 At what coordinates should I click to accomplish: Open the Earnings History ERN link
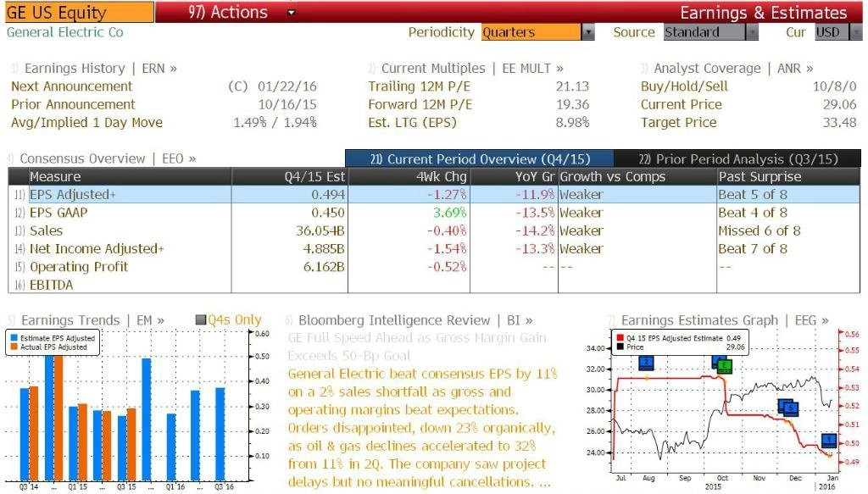(x=100, y=68)
